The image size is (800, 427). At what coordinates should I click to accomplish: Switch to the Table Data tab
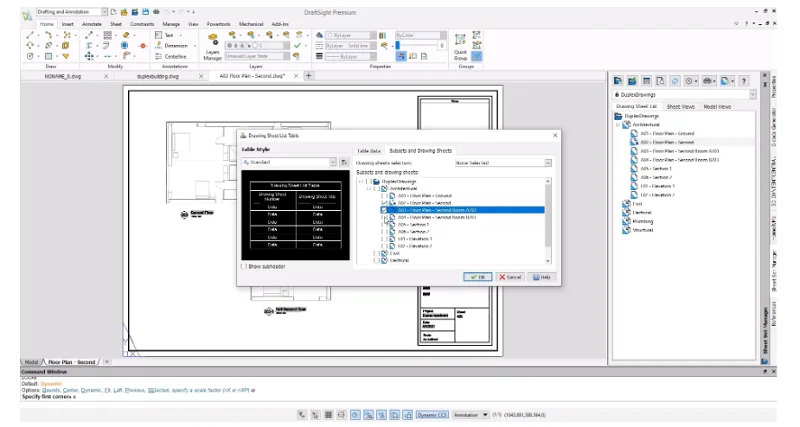(369, 149)
